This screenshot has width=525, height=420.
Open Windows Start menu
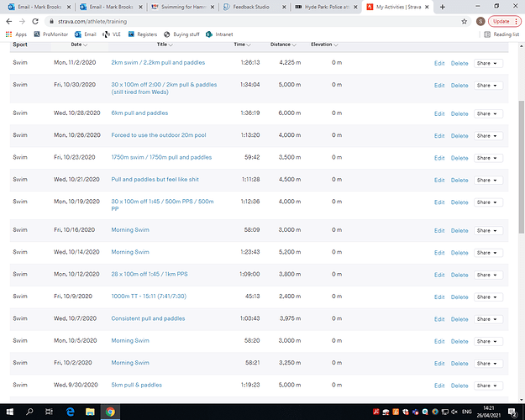click(10, 412)
